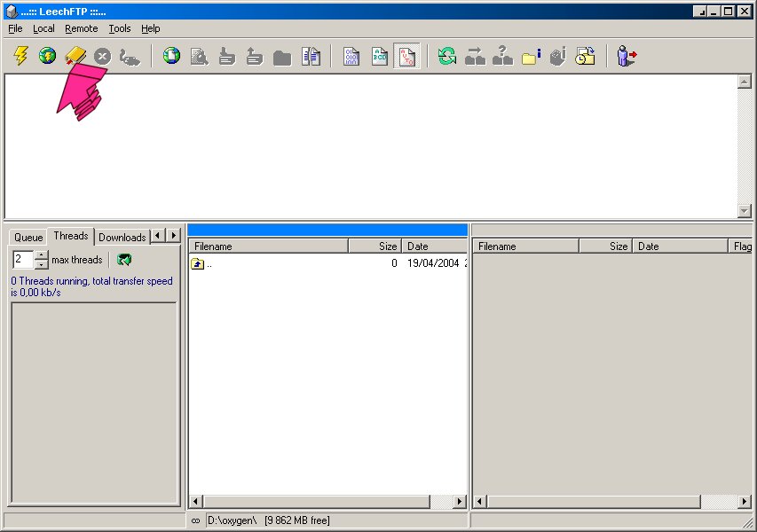
Task: Sort remote list by Date column
Action: [680, 246]
